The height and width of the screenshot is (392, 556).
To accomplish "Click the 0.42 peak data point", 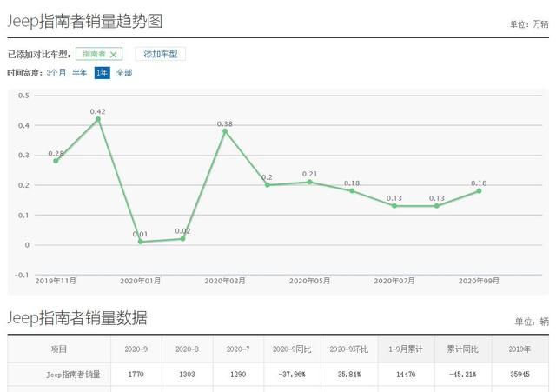I will click(x=98, y=119).
